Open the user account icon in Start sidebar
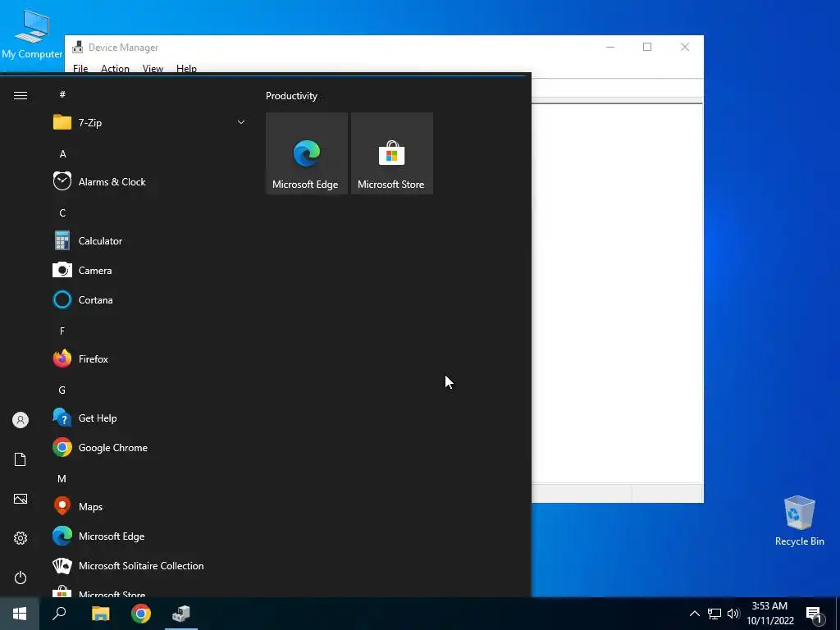840x630 pixels. coord(21,420)
